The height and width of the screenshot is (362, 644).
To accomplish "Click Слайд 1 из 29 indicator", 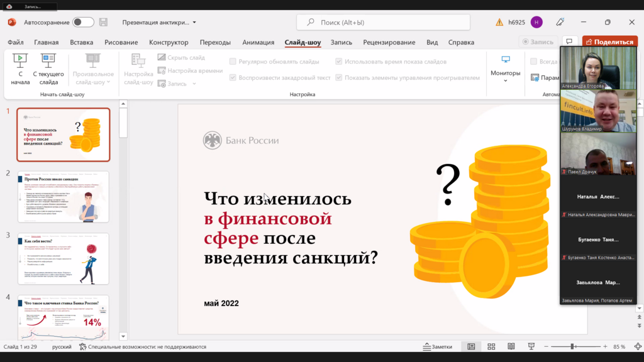I will click(20, 347).
